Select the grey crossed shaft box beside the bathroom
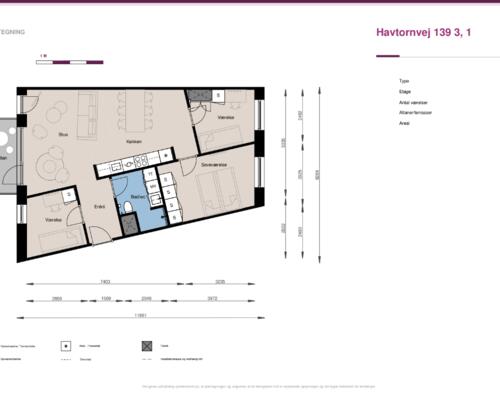The height and width of the screenshot is (400, 500). (x=129, y=224)
